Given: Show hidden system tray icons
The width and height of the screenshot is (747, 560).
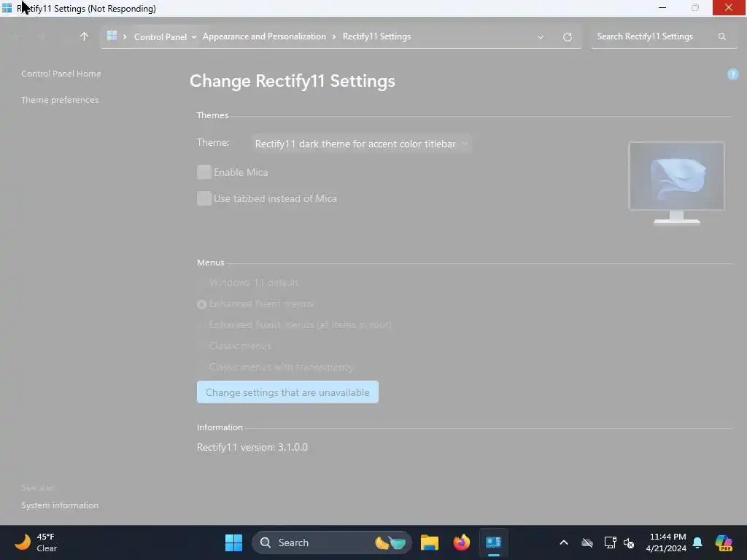Looking at the screenshot, I should [564, 542].
